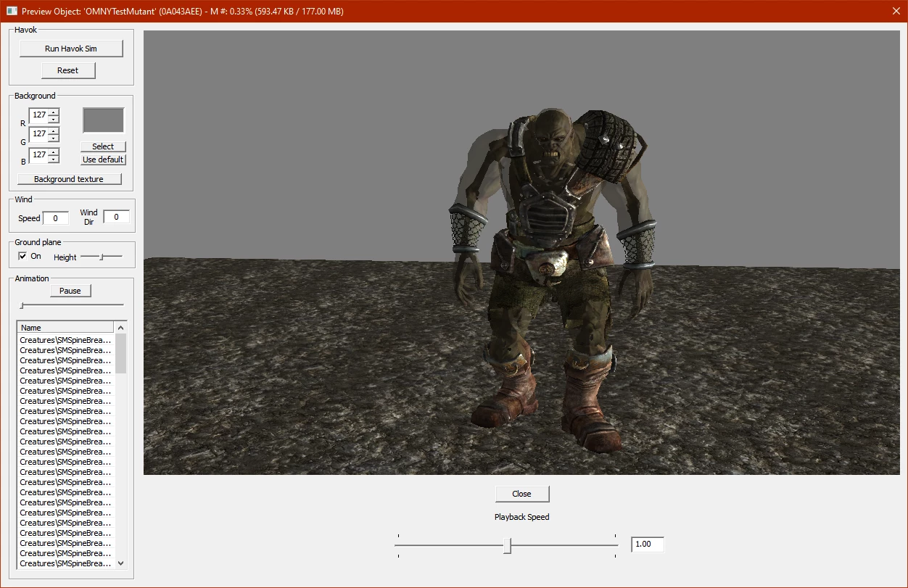The height and width of the screenshot is (588, 908).
Task: Decrease the R value with the down spinner
Action: (54, 118)
